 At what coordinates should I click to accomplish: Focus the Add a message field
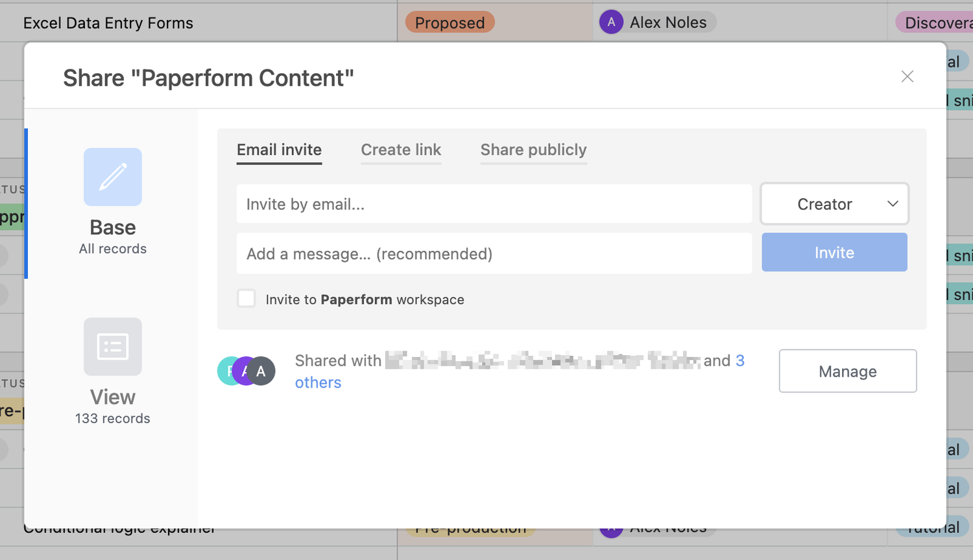tap(494, 253)
